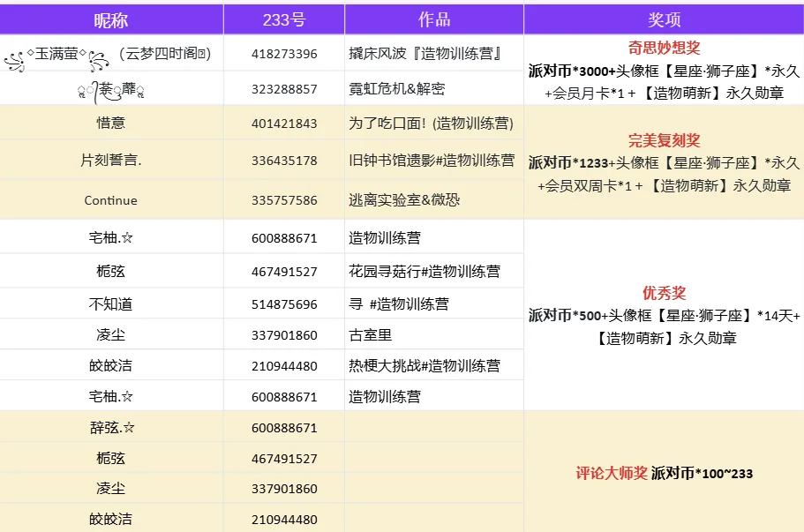Click the 奖项 column header

pos(664,20)
